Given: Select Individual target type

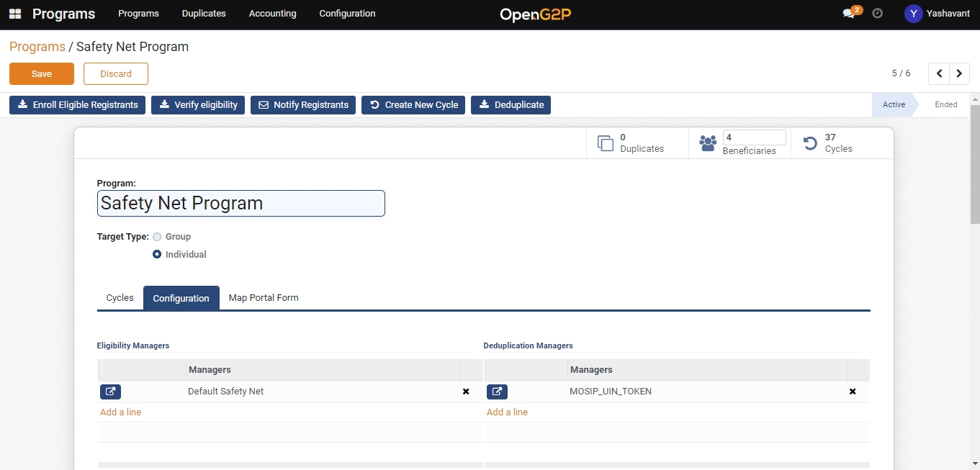Looking at the screenshot, I should pyautogui.click(x=157, y=254).
